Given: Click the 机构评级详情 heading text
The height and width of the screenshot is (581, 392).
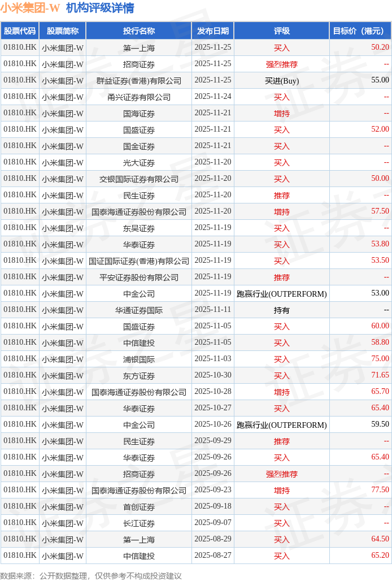Looking at the screenshot, I should pos(100,8).
